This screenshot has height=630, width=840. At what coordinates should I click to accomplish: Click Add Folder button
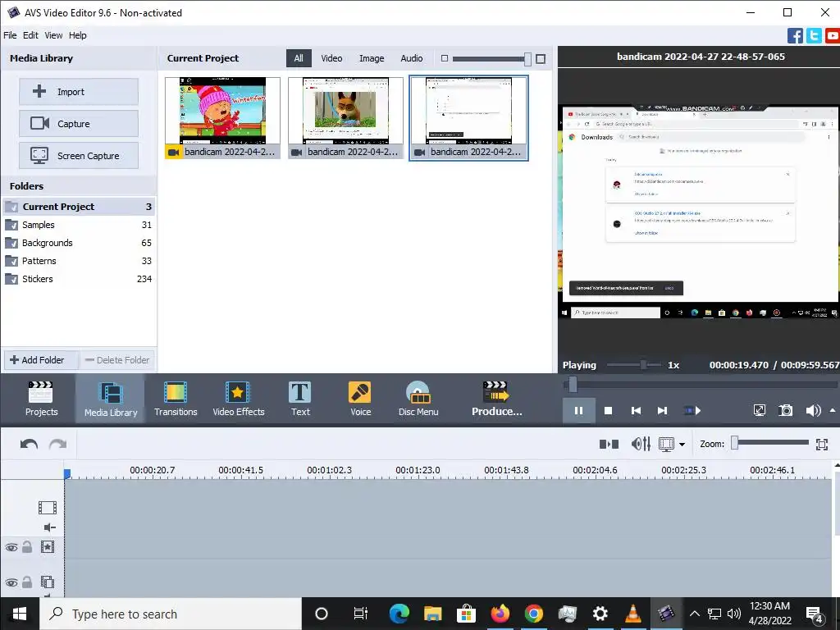(x=41, y=360)
